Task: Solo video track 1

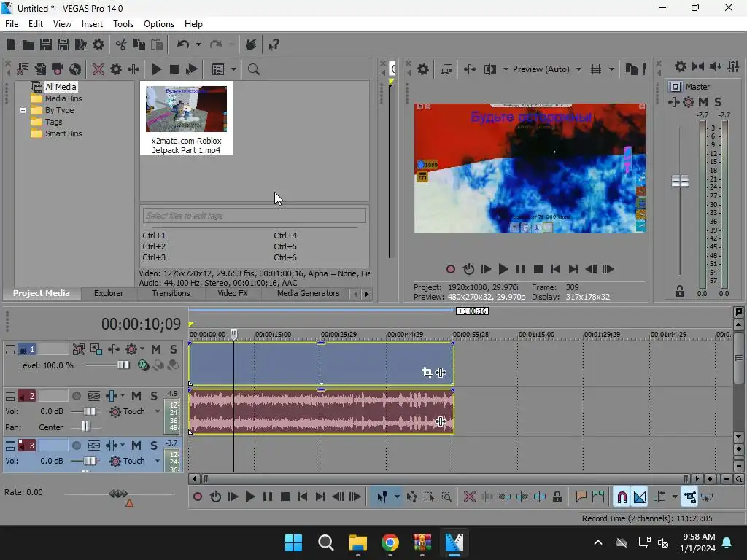Action: point(174,349)
